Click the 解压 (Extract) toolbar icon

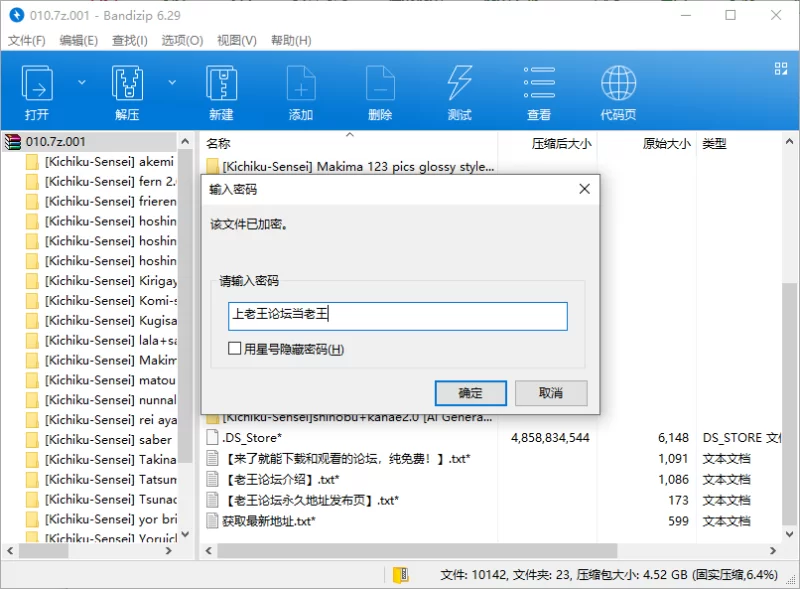pyautogui.click(x=127, y=92)
